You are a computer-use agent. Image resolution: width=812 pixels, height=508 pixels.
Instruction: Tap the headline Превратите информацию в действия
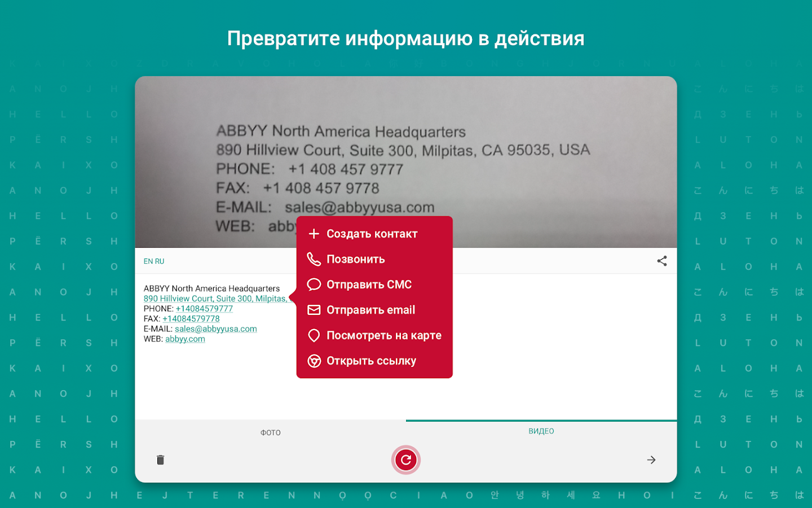coord(406,38)
